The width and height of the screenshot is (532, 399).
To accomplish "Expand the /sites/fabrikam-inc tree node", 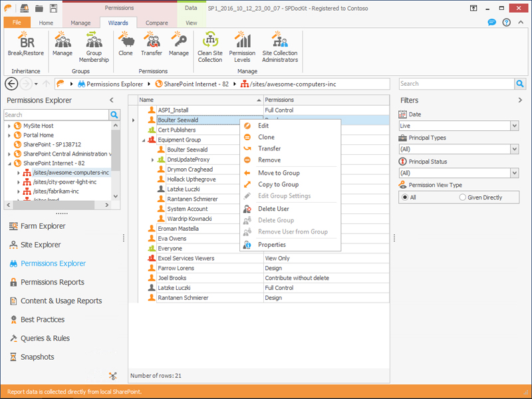I will point(19,192).
